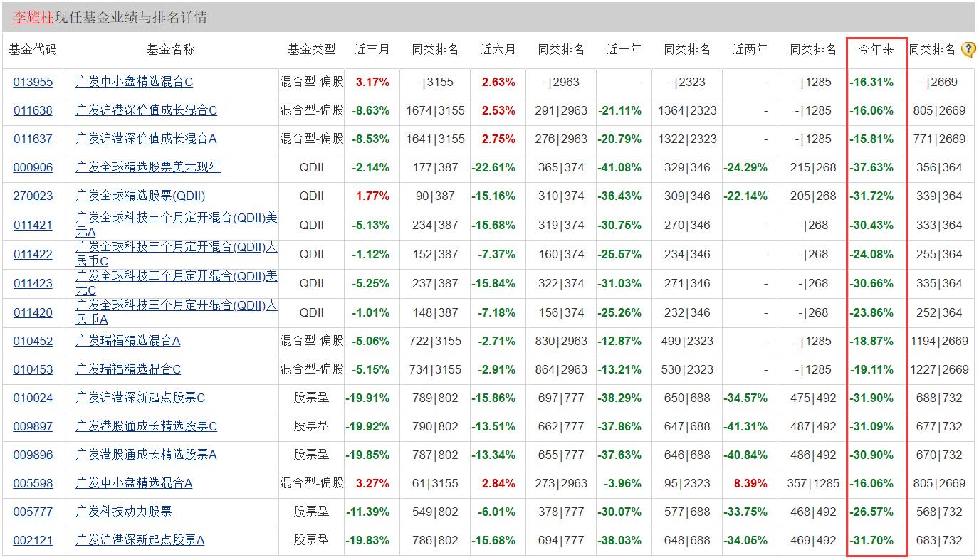Open the 广发全球精选股票(QDII) fund page
The height and width of the screenshot is (560, 979).
tap(141, 196)
